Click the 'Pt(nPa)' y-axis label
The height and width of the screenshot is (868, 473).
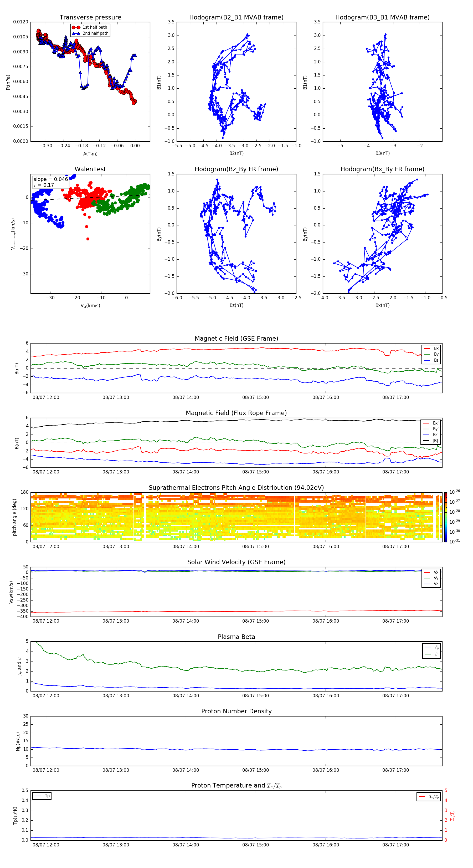click(8, 82)
